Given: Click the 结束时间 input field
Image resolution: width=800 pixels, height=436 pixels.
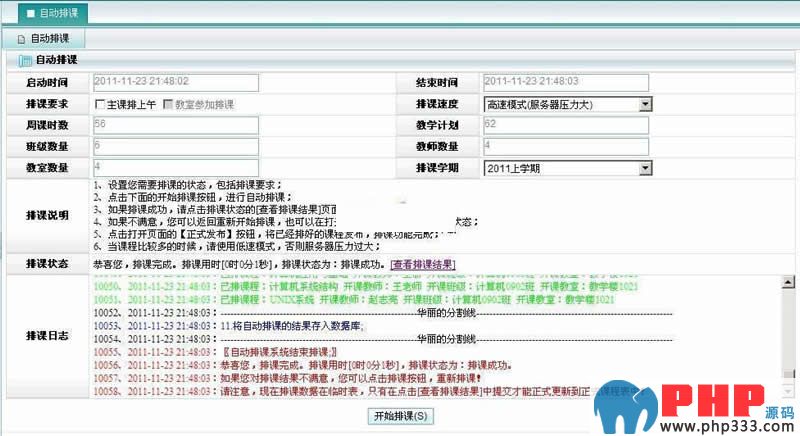Looking at the screenshot, I should [566, 83].
